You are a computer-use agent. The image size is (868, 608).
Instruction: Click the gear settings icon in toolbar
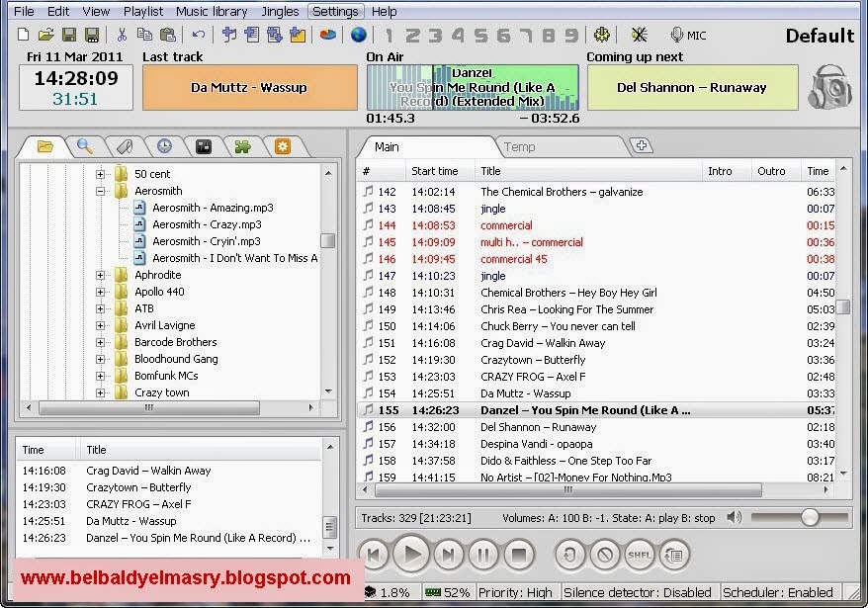point(602,35)
